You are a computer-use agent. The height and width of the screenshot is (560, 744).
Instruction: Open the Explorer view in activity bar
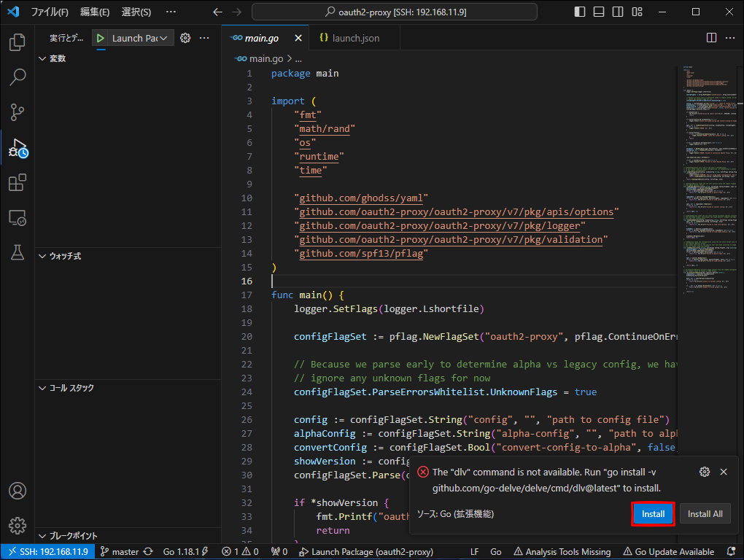click(x=17, y=42)
